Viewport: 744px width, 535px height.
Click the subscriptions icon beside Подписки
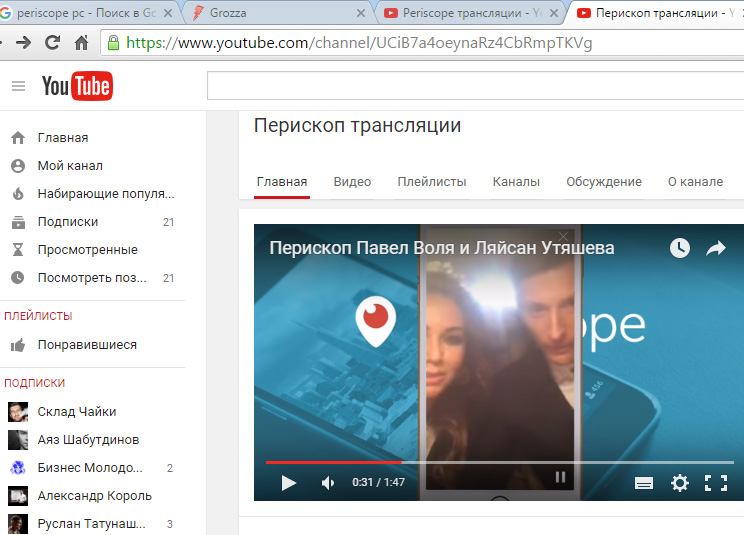click(x=18, y=221)
